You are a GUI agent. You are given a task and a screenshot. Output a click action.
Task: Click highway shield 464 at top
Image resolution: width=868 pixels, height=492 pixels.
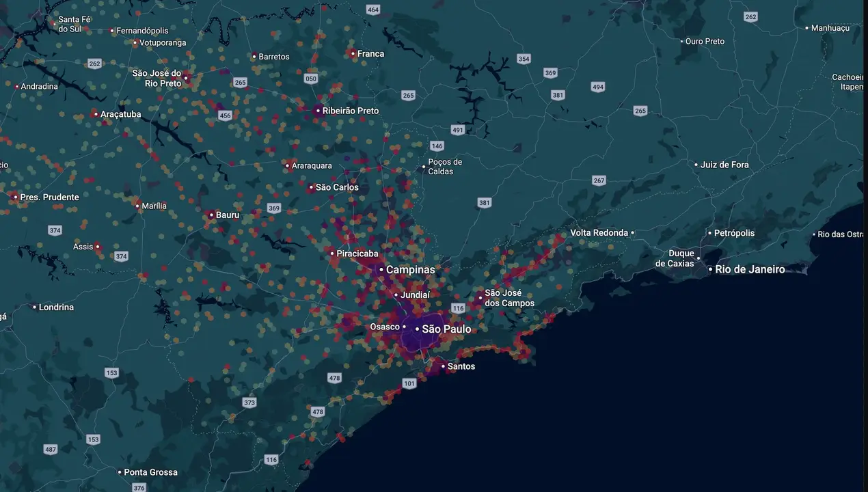coord(373,10)
